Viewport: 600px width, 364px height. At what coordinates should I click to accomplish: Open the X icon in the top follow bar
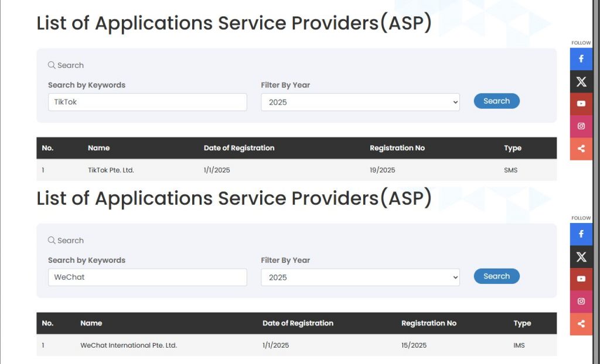point(581,81)
